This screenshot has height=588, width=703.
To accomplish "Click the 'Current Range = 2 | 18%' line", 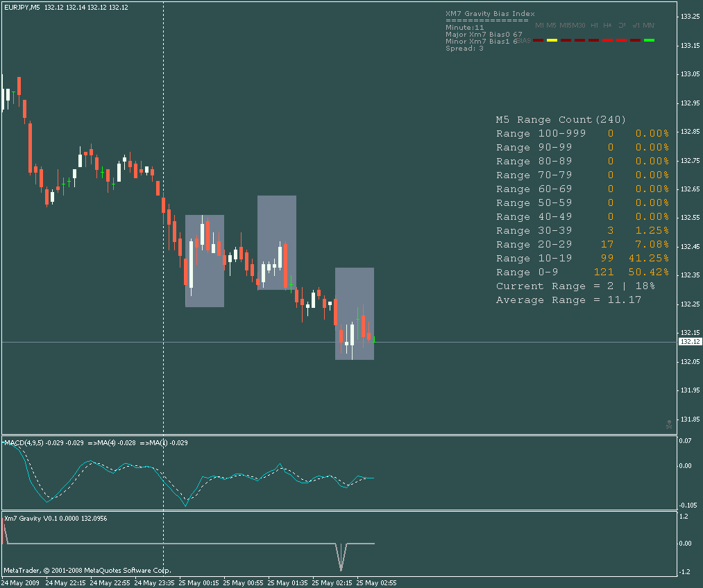I will pyautogui.click(x=575, y=286).
